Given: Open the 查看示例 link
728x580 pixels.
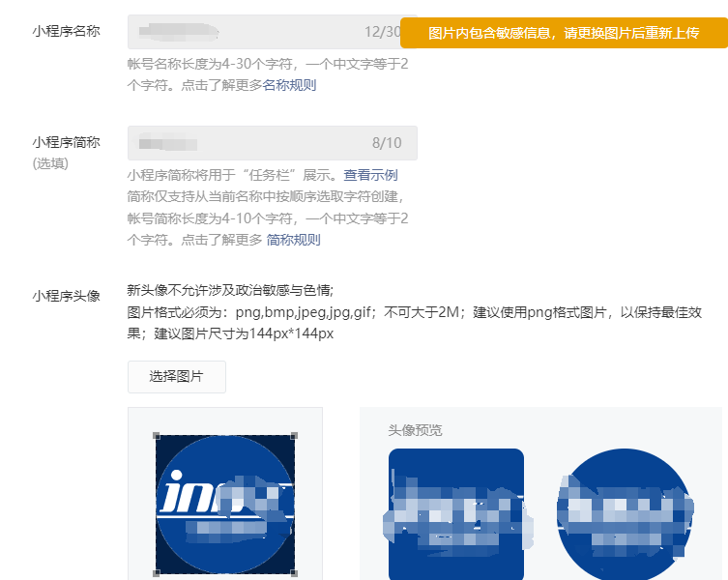Looking at the screenshot, I should (x=370, y=175).
